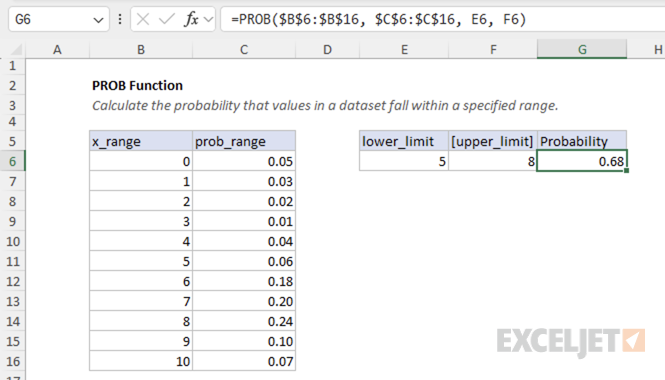This screenshot has width=665, height=380.
Task: Click the 'lower_limit' header cell
Action: pos(404,141)
